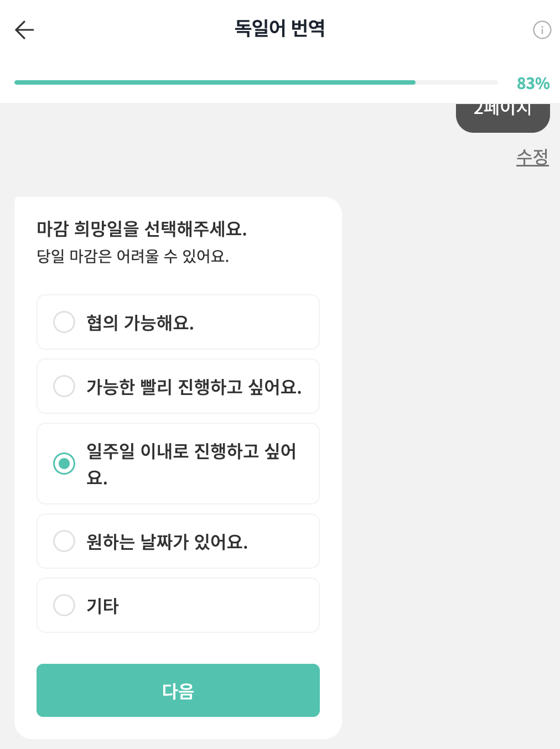Viewport: 560px width, 749px height.
Task: Click the option text 일주일 이내로 진행하고 싶어요
Action: point(191,464)
